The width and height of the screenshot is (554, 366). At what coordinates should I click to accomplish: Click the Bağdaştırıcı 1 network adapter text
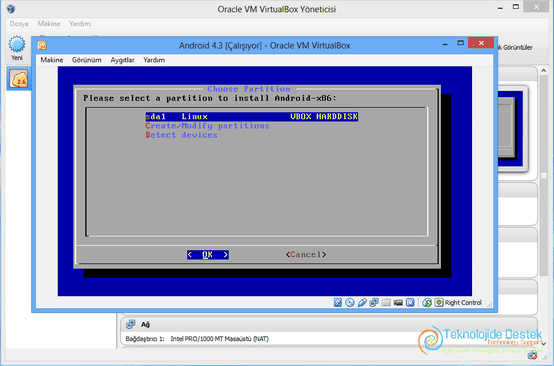(197, 339)
